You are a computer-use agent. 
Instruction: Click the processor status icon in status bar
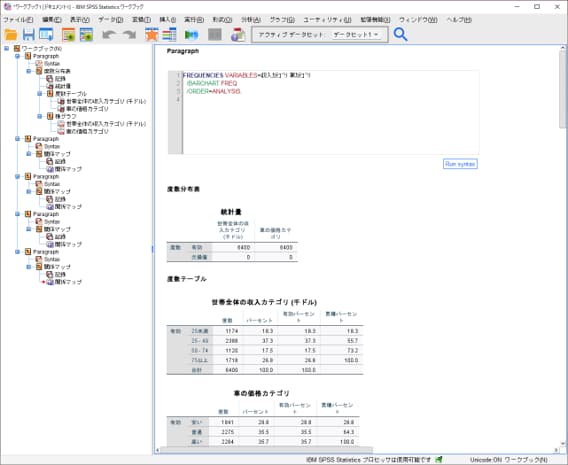click(x=439, y=460)
